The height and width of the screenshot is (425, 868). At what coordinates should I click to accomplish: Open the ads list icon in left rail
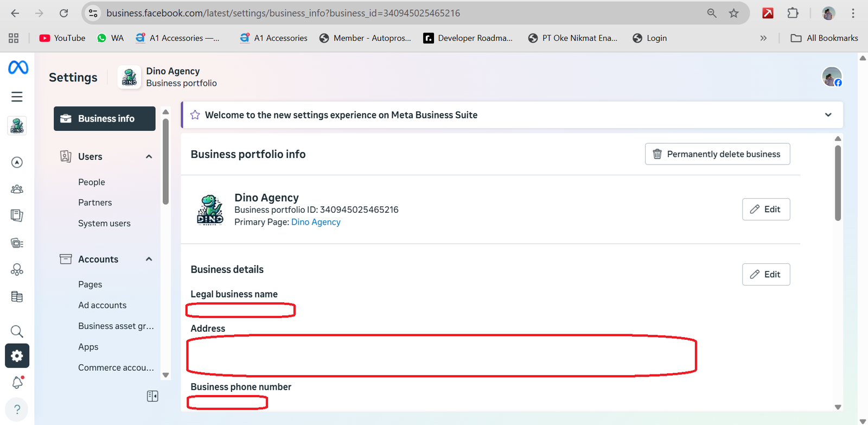[17, 243]
